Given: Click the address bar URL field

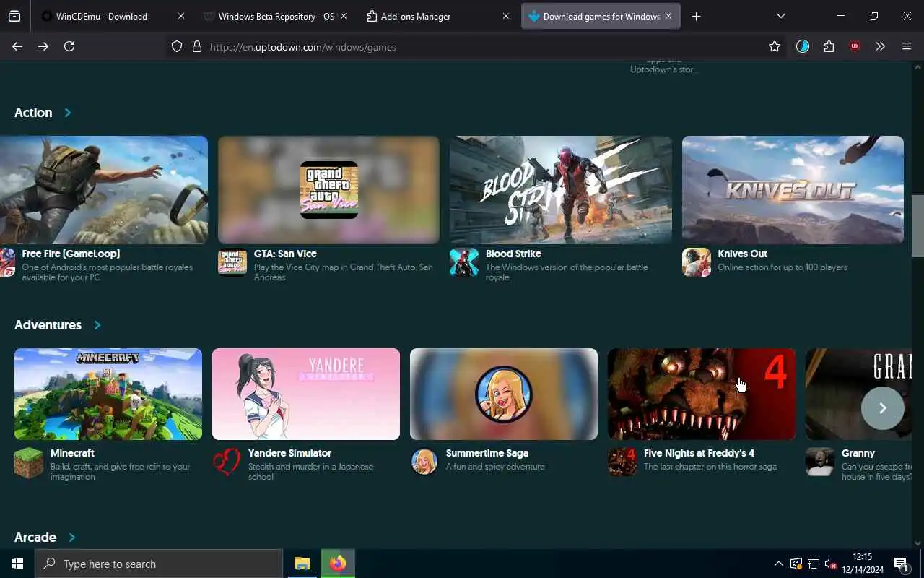Looking at the screenshot, I should point(476,46).
